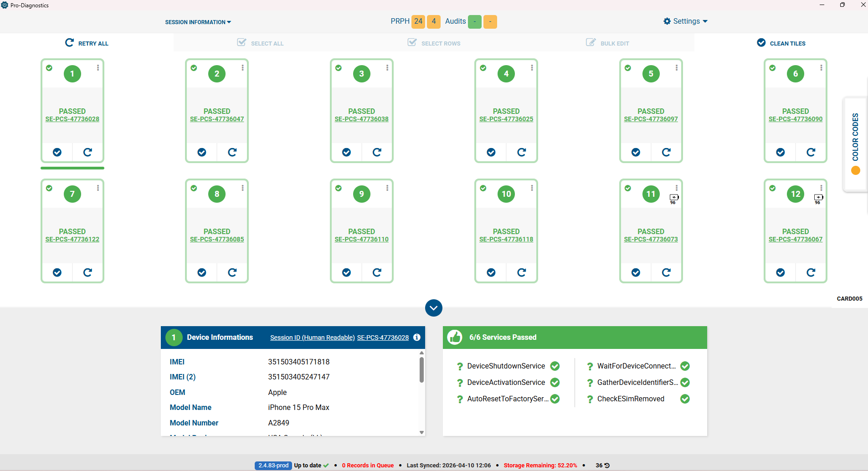
Task: Collapse the device details panel via chevron
Action: click(433, 307)
